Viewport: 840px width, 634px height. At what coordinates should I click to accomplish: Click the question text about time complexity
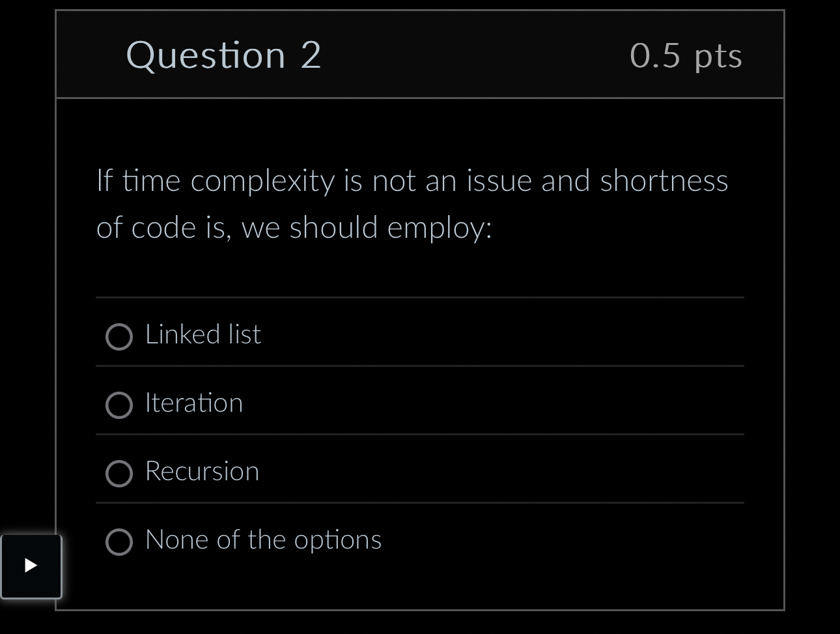(x=412, y=203)
